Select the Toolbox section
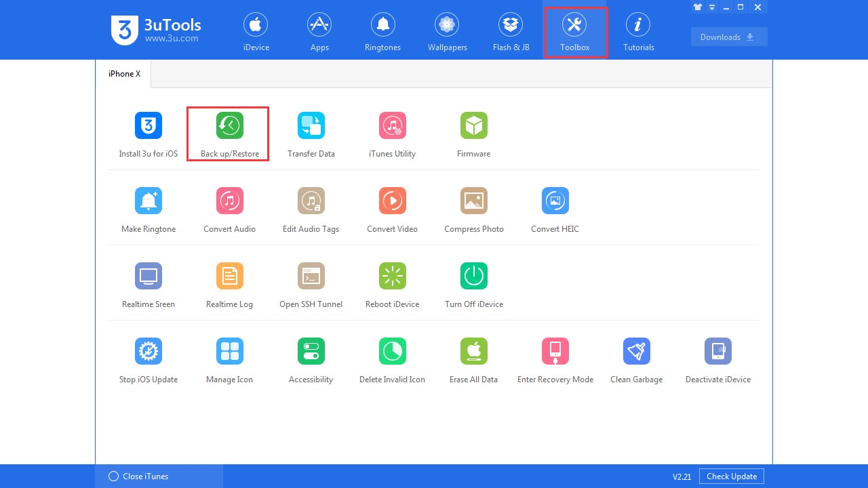Screen dimensions: 868x488 point(575,32)
